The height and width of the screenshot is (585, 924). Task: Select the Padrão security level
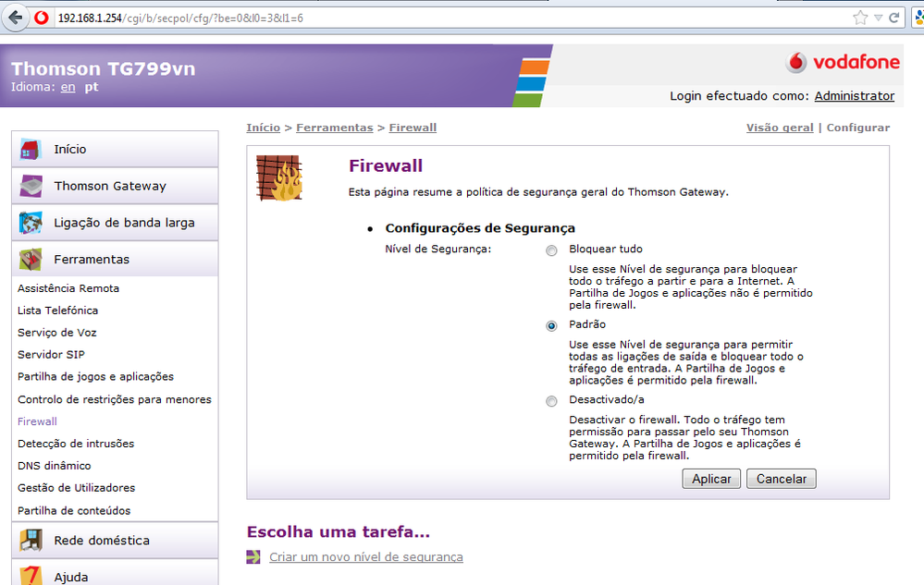point(552,325)
